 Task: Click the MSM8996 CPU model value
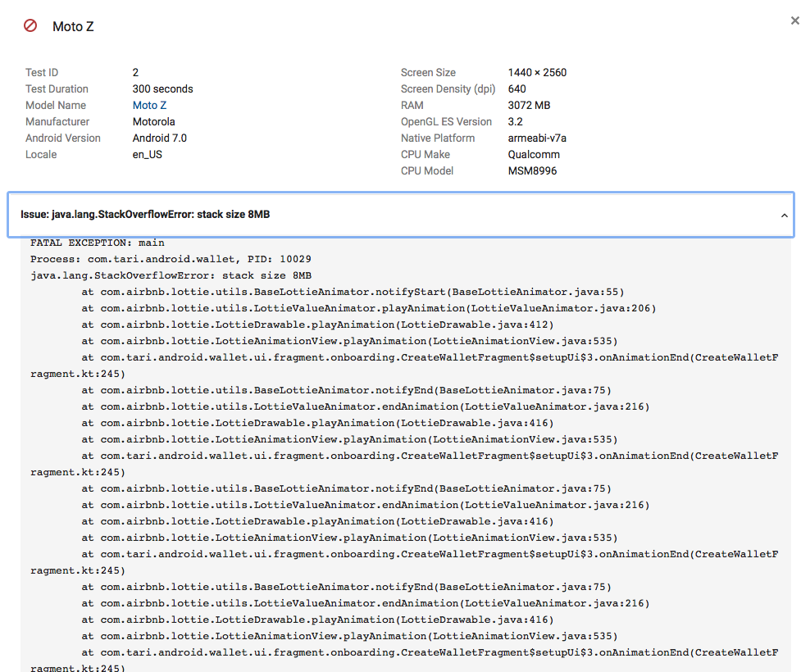click(532, 170)
